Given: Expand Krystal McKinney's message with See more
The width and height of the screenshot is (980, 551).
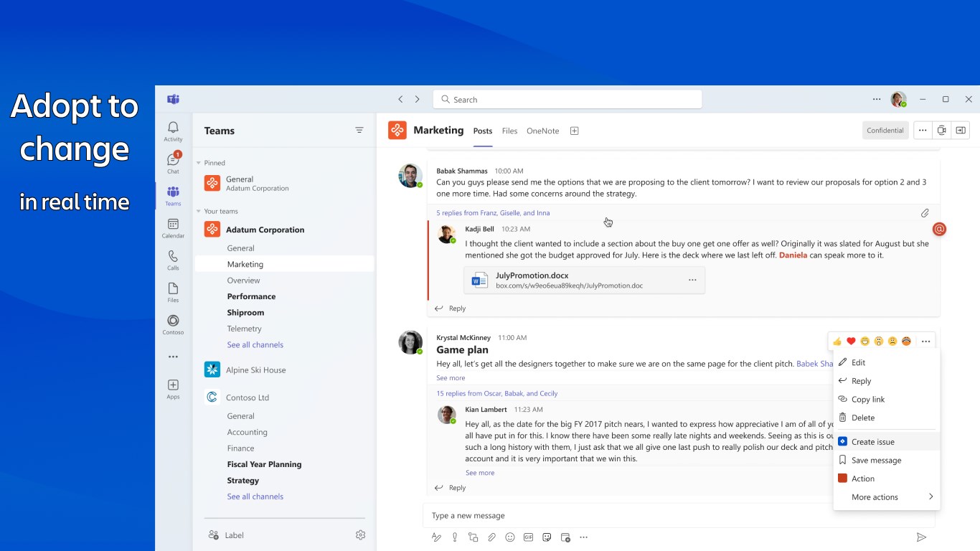Looking at the screenshot, I should (x=451, y=378).
